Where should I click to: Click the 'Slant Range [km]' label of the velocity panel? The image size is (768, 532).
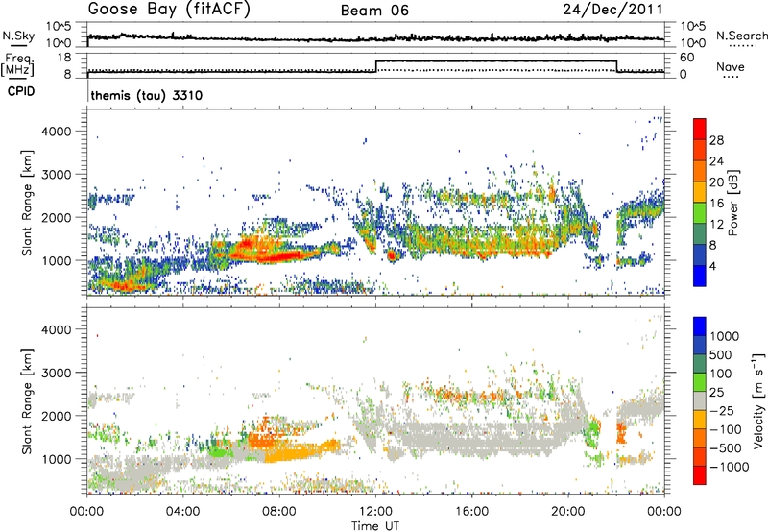click(x=27, y=400)
